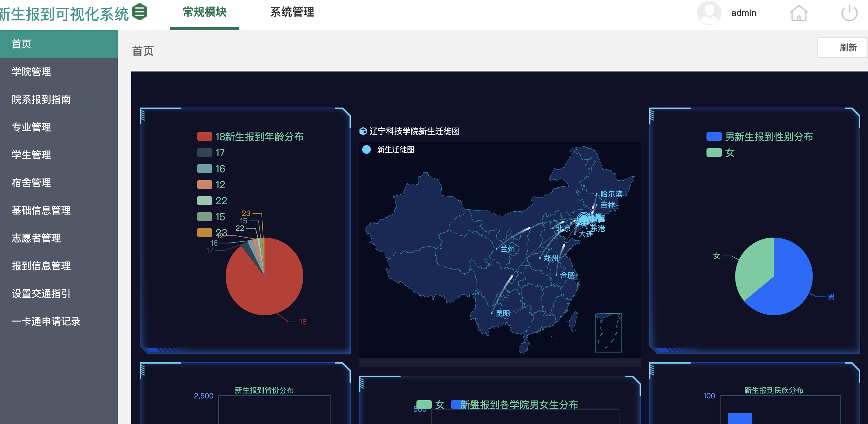The height and width of the screenshot is (424, 868).
Task: Open 学院管理 in the sidebar
Action: (x=32, y=72)
